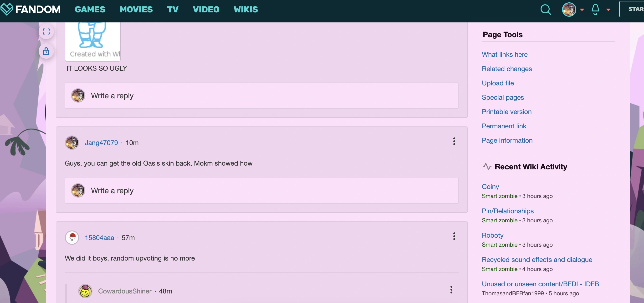Open the search magnifier icon
The image size is (644, 303).
[546, 10]
